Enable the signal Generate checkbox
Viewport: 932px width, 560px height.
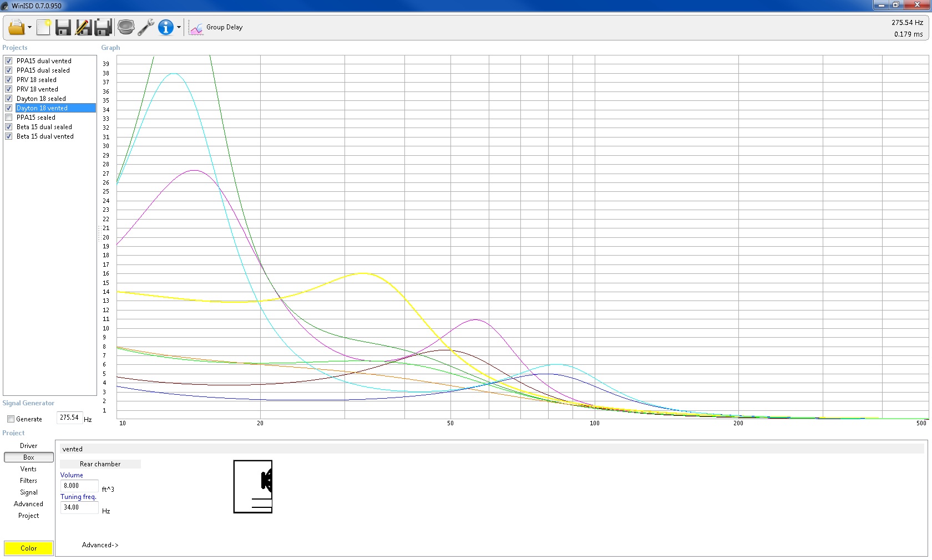tap(11, 419)
